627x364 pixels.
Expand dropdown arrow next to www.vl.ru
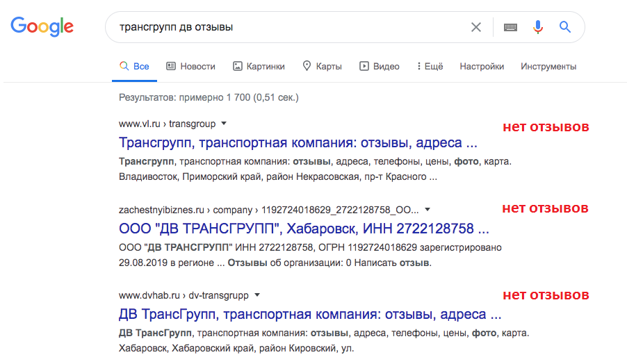224,124
